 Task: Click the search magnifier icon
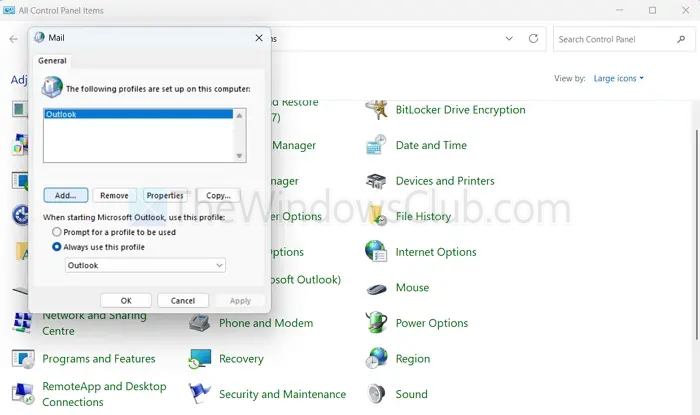point(681,39)
